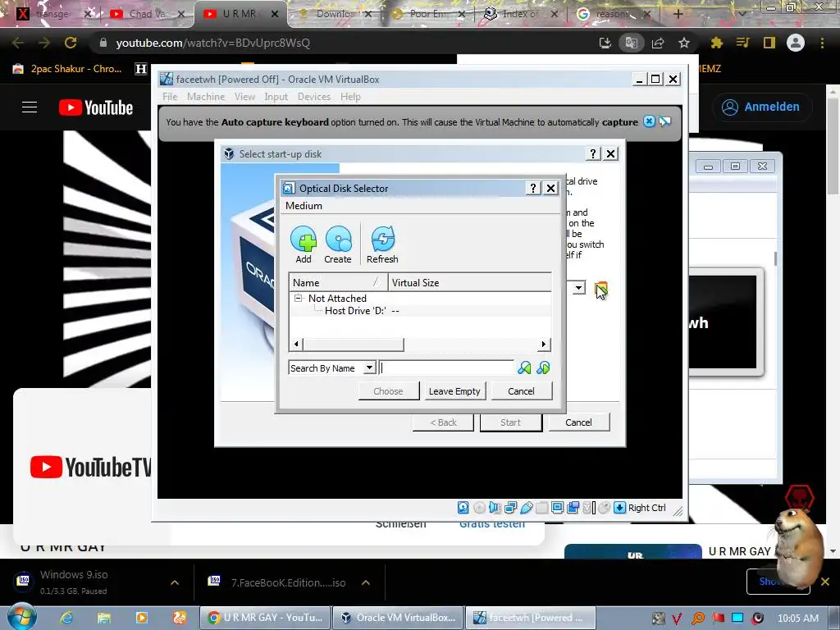Open Windows Explorer folder from taskbar

[x=104, y=618]
